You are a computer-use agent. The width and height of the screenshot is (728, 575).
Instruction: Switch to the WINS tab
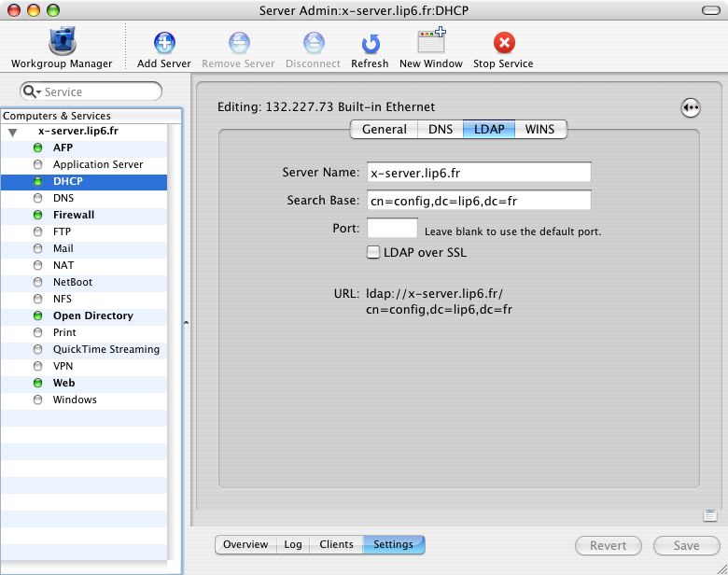point(539,130)
